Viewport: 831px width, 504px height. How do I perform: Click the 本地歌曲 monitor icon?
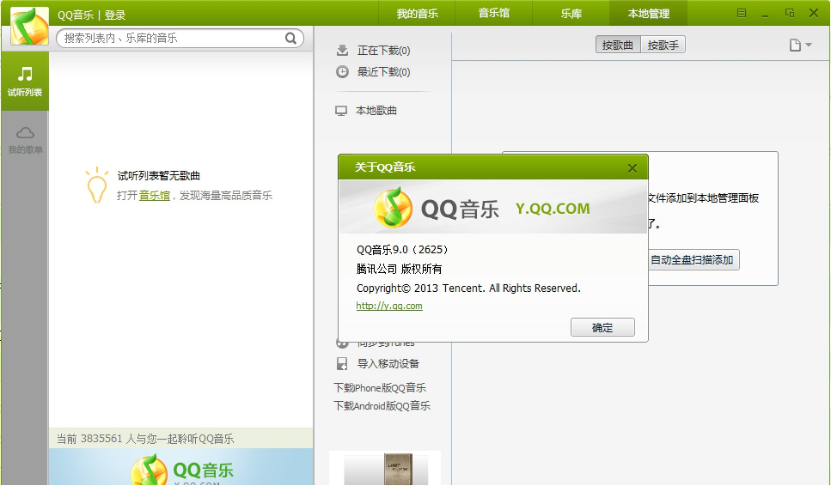tap(341, 111)
